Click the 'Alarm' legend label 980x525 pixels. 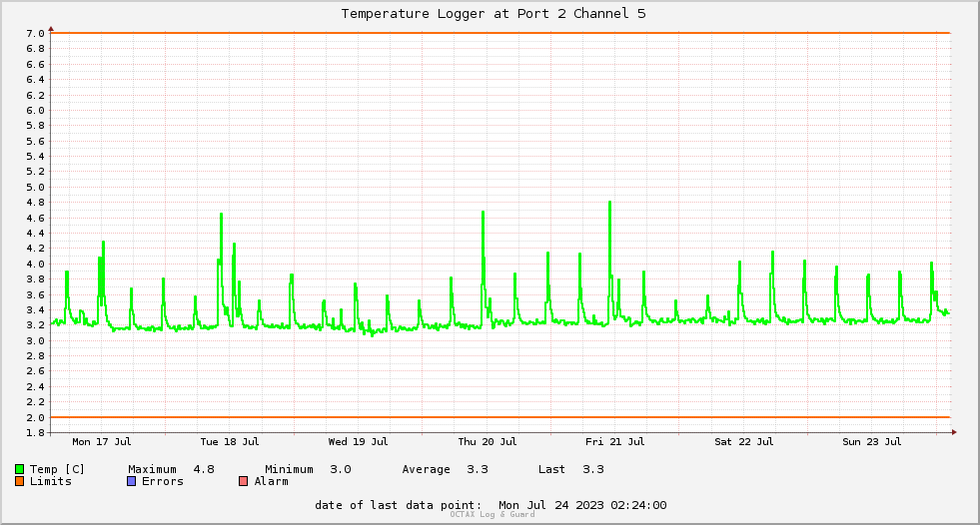pos(272,481)
